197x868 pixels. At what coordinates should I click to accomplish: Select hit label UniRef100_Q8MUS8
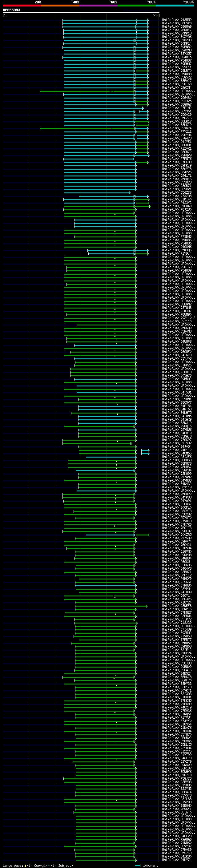click(x=177, y=464)
